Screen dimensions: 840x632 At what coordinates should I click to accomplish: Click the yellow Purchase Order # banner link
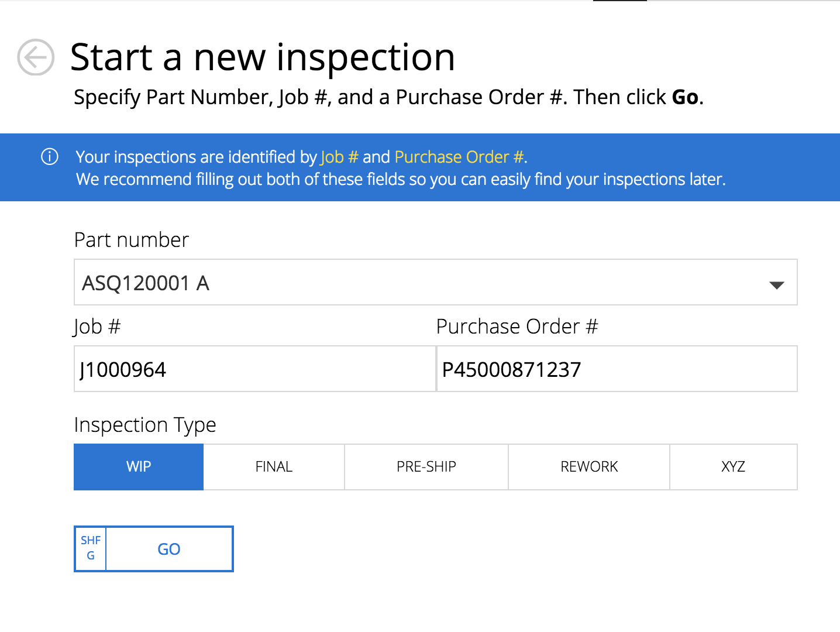pos(459,157)
